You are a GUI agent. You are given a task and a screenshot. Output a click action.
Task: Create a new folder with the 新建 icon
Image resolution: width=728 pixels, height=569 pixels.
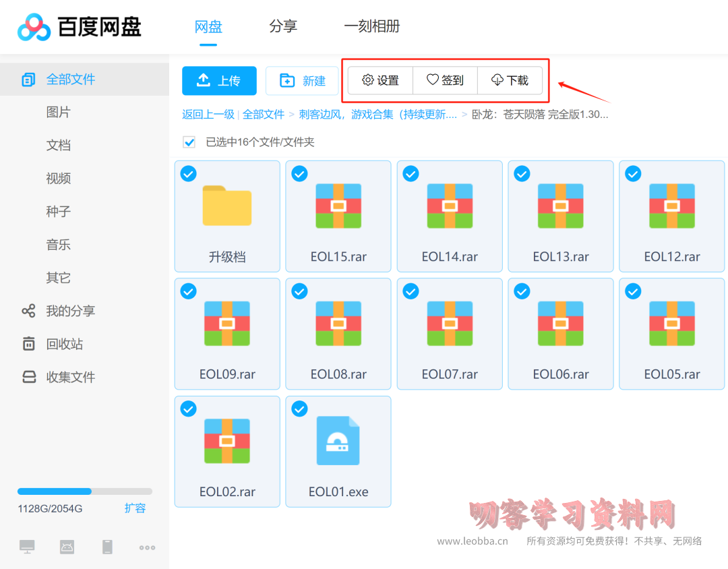coord(301,80)
